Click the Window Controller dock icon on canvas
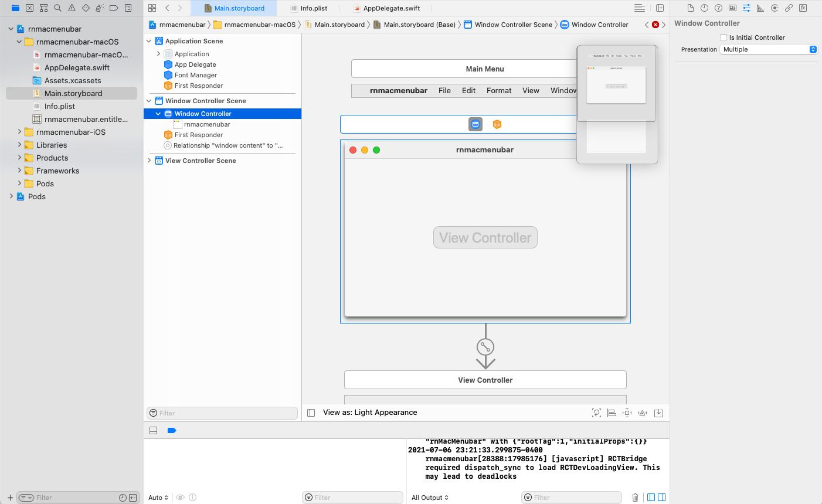This screenshot has height=504, width=822. [x=475, y=124]
